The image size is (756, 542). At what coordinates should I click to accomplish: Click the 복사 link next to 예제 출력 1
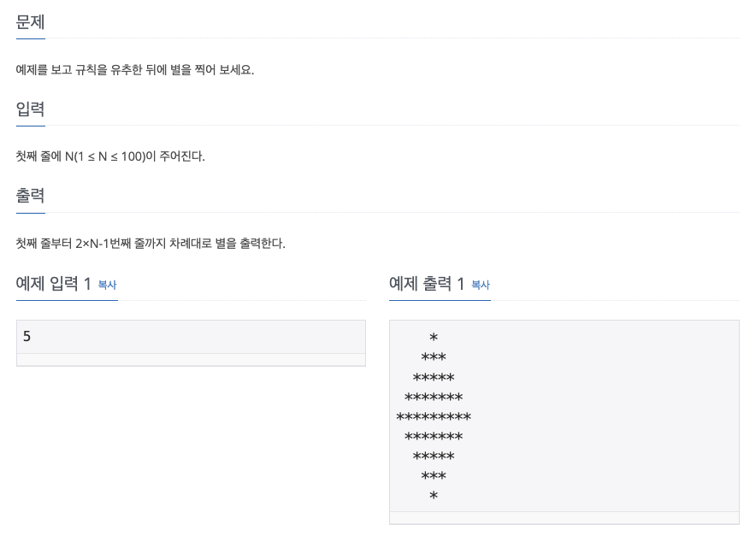coord(479,286)
